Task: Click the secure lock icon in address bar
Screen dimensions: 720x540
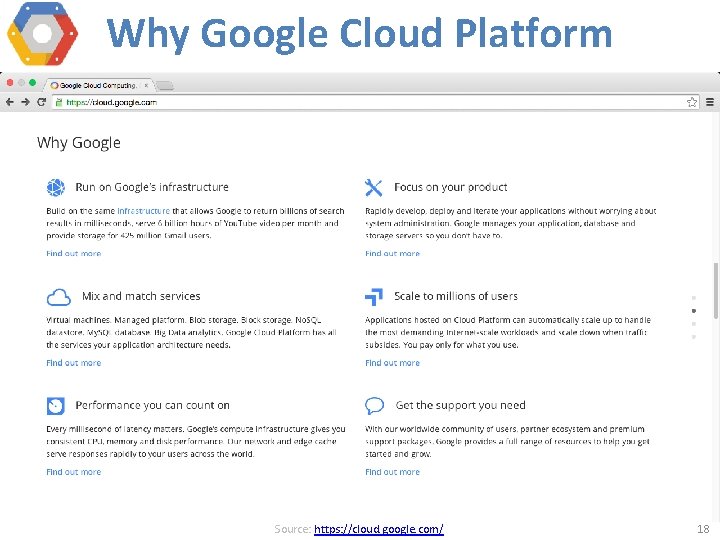Action: (x=58, y=102)
